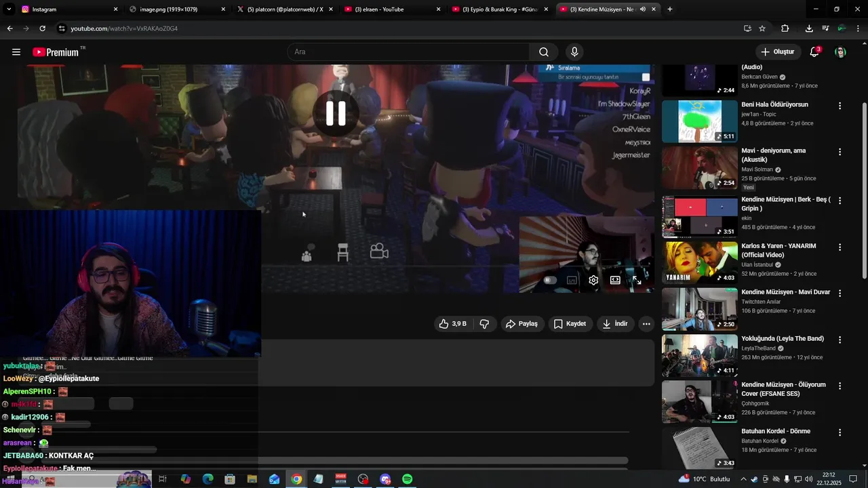868x488 pixels.
Task: Switch to the image.png browser tab
Action: pos(176,9)
